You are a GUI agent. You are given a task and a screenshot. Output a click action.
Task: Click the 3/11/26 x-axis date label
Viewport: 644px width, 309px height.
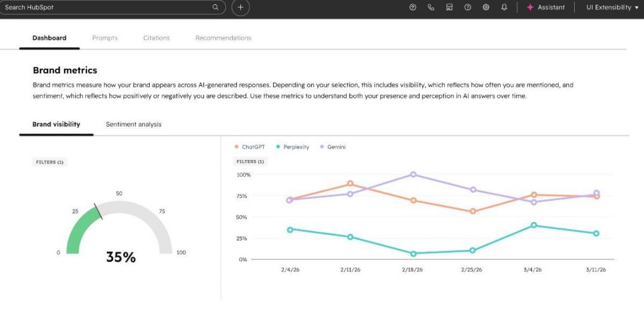click(x=596, y=270)
